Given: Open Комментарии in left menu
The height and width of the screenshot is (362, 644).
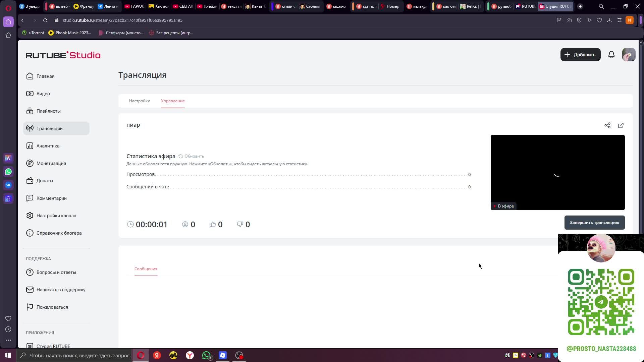Looking at the screenshot, I should point(51,198).
